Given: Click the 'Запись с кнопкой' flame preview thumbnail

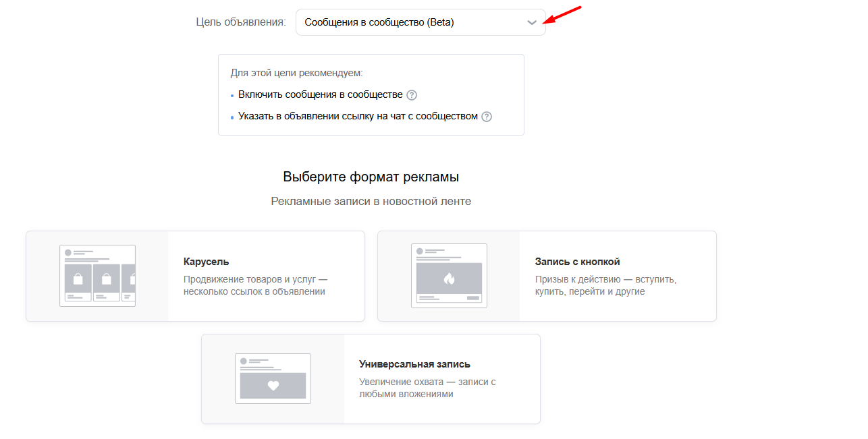Looking at the screenshot, I should point(449,276).
